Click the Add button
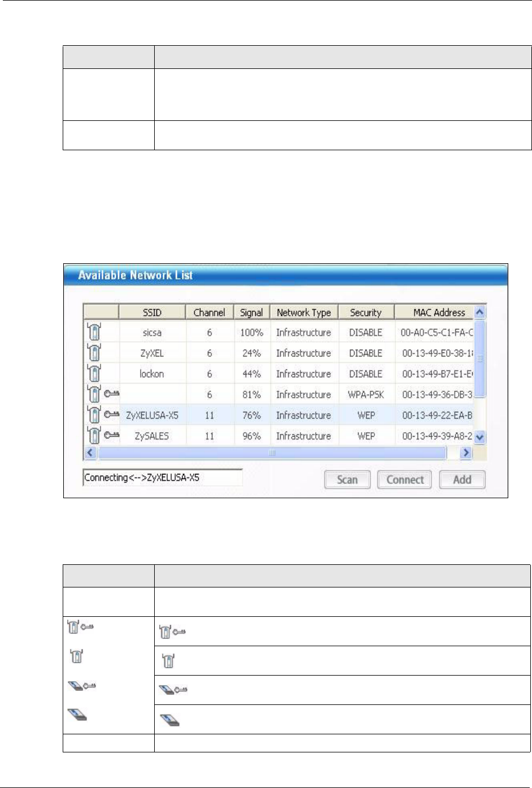The image size is (532, 788). (x=462, y=480)
